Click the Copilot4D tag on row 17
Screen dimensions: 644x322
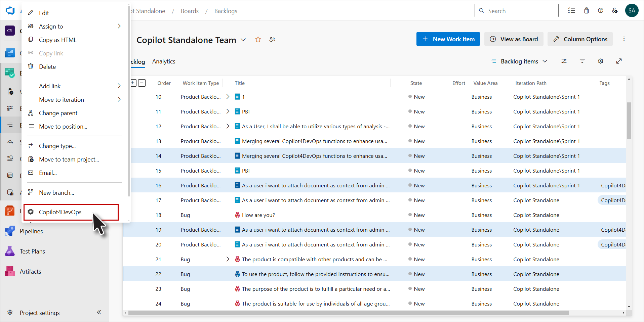tap(613, 200)
